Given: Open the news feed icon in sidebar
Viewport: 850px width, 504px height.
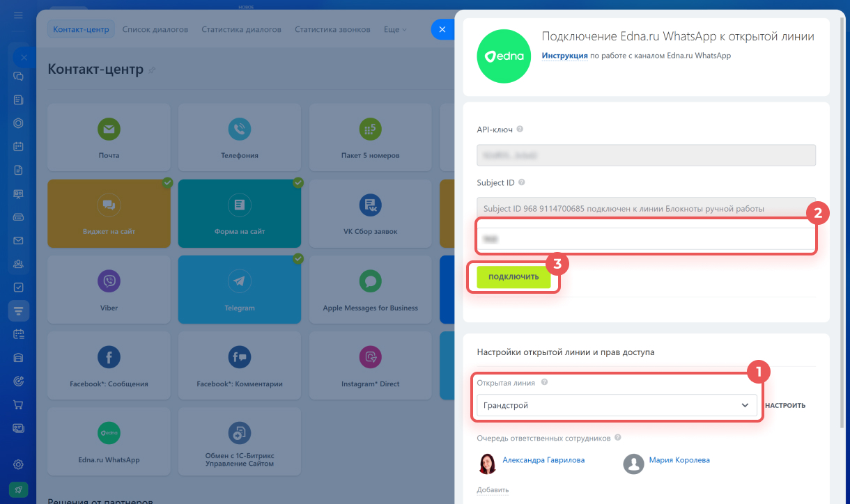Looking at the screenshot, I should click(x=19, y=100).
